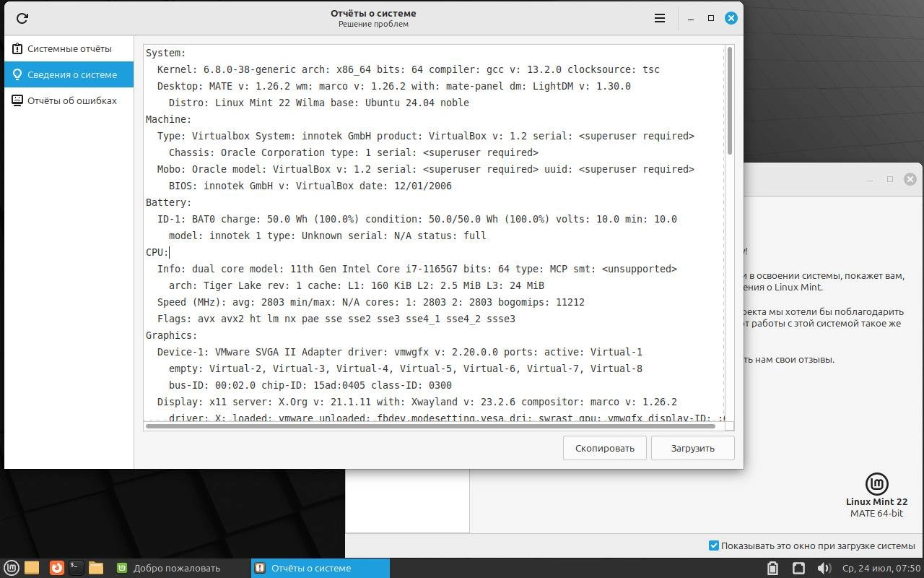Switch to Отчёты об ошибках section
924x578 pixels.
(69, 100)
